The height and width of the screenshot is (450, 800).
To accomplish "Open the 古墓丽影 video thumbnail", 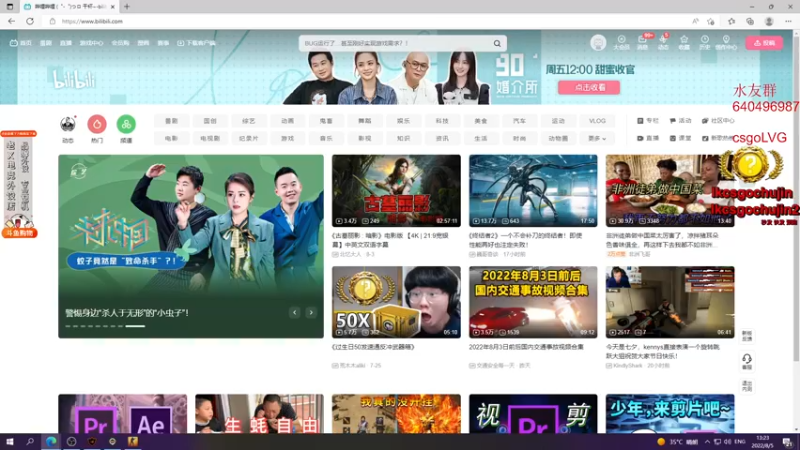I will tap(396, 191).
